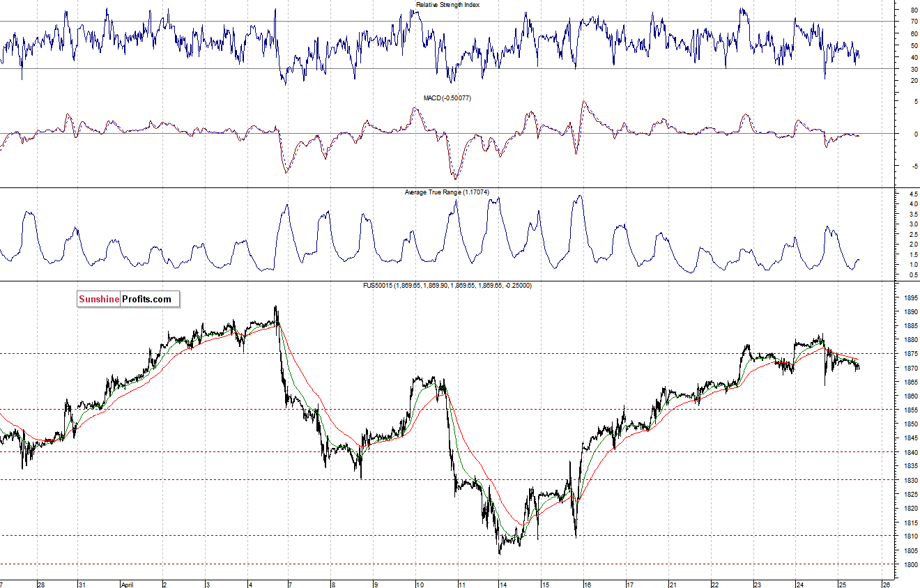Click the 17 date on time axis
The width and height of the screenshot is (920, 588).
point(629,585)
